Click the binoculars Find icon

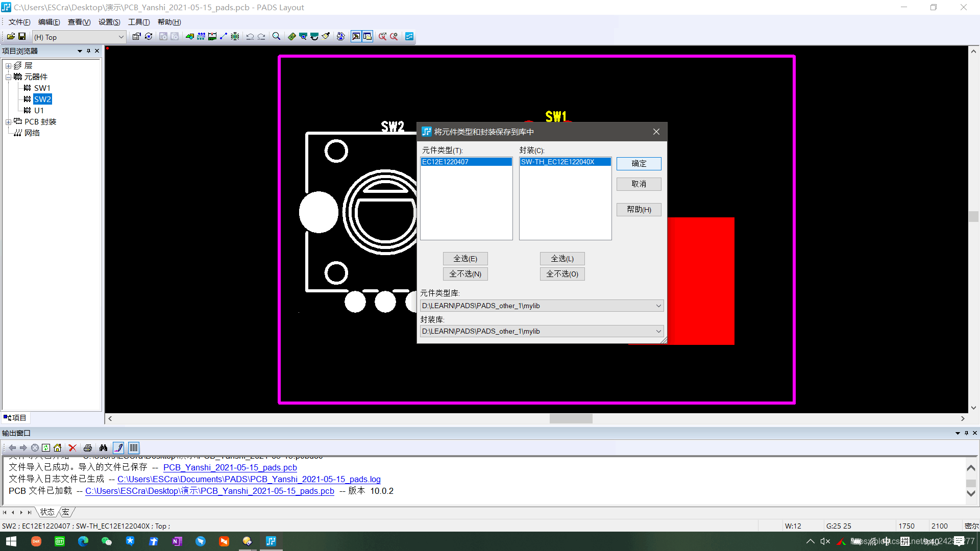[x=103, y=447]
